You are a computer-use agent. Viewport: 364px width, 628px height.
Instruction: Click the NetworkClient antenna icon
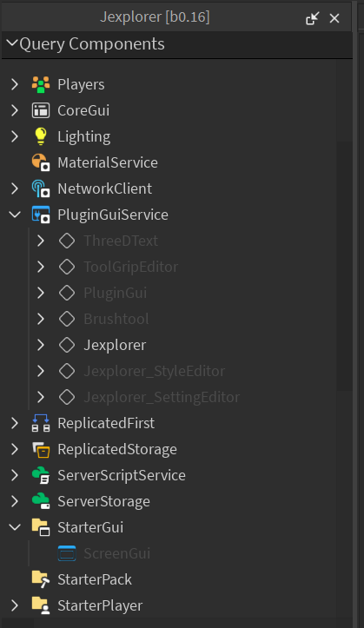41,188
